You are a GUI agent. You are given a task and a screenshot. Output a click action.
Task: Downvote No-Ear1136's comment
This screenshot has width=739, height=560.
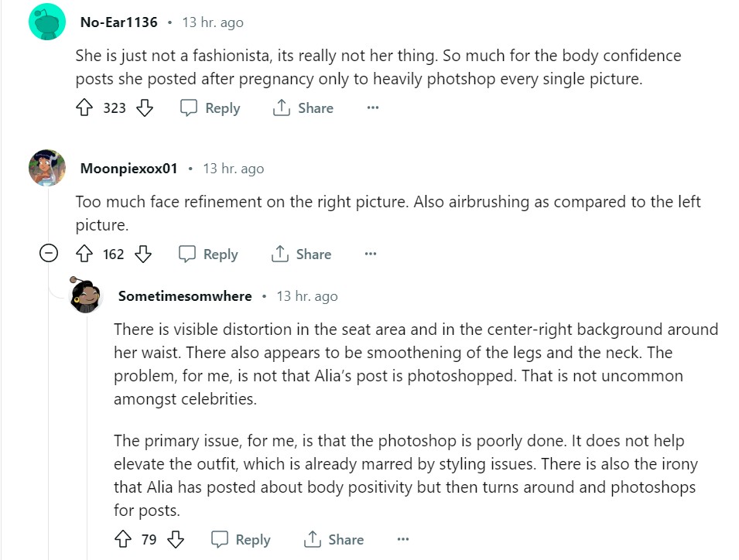145,108
